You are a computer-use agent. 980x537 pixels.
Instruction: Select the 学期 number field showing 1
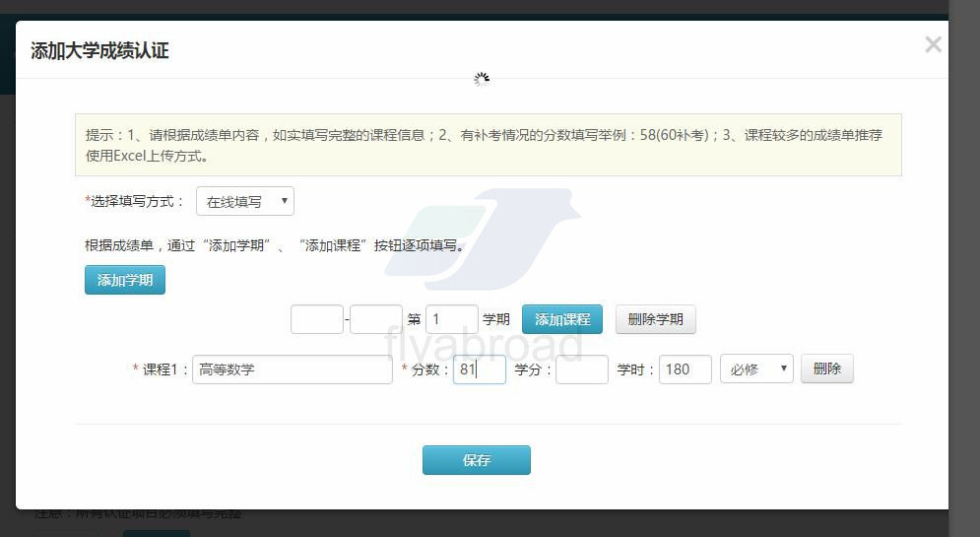pos(451,319)
